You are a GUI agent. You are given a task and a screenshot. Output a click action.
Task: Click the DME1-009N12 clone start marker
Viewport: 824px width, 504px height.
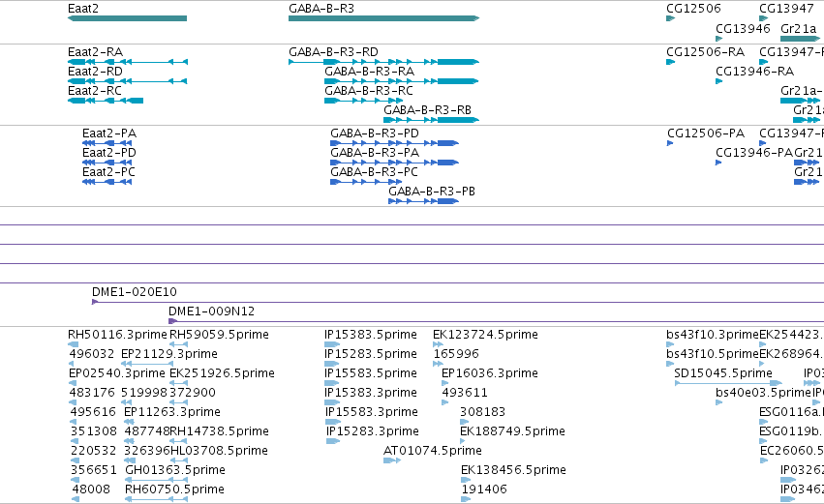click(173, 321)
